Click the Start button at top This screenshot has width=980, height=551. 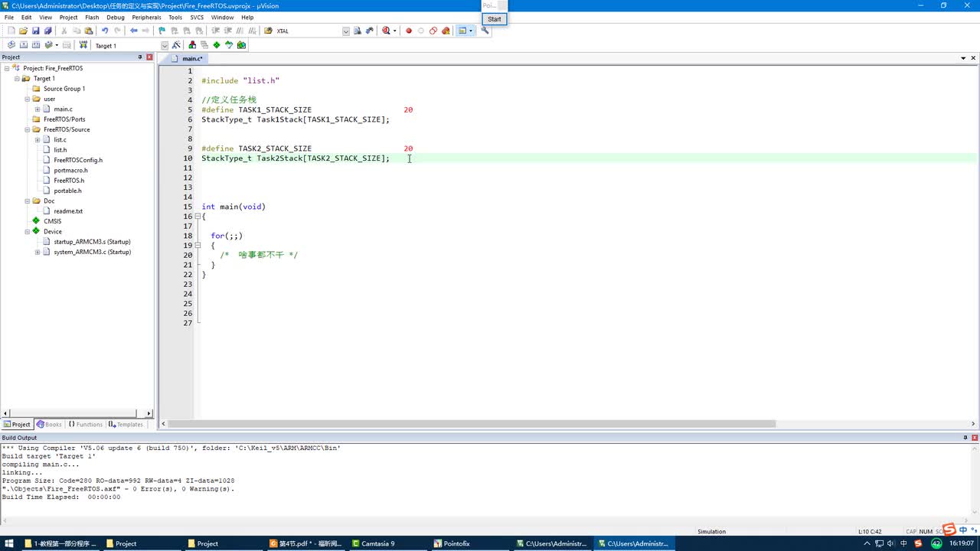tap(495, 19)
